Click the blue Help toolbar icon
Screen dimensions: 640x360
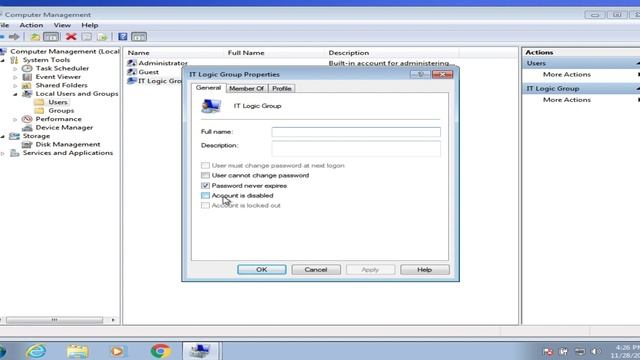tap(122, 37)
